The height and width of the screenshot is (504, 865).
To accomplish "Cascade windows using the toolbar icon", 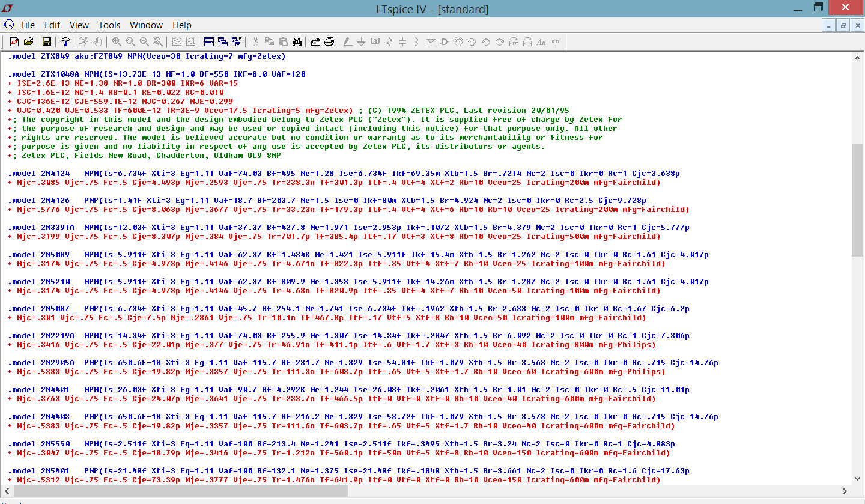I will (223, 41).
